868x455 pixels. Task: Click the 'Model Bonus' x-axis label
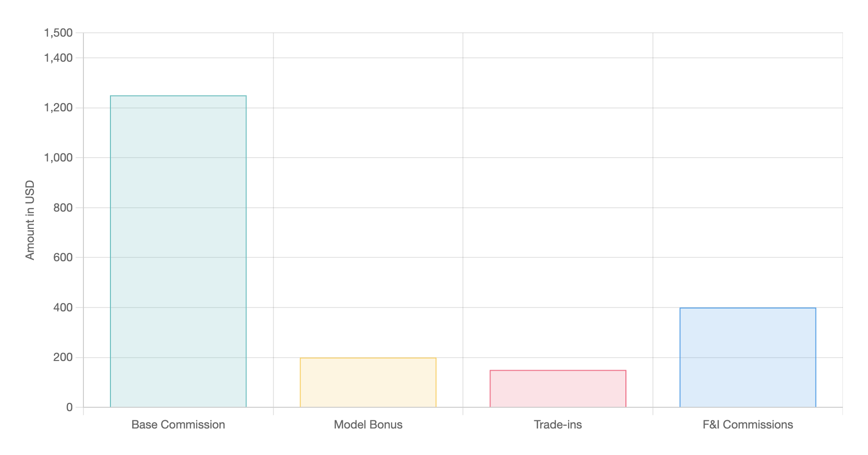click(x=368, y=425)
